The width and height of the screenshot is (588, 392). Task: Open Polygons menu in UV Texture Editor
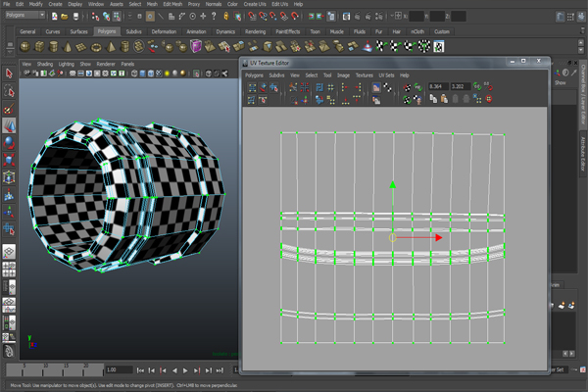(x=254, y=75)
